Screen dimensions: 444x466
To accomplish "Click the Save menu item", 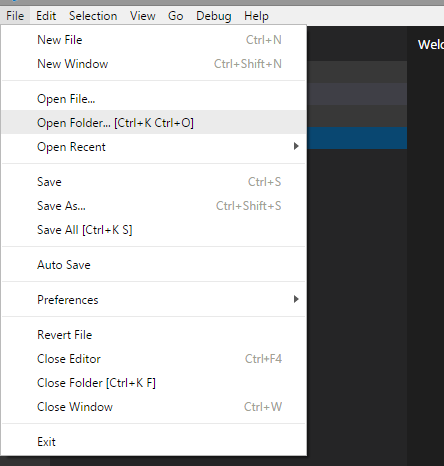I will 154,182.
